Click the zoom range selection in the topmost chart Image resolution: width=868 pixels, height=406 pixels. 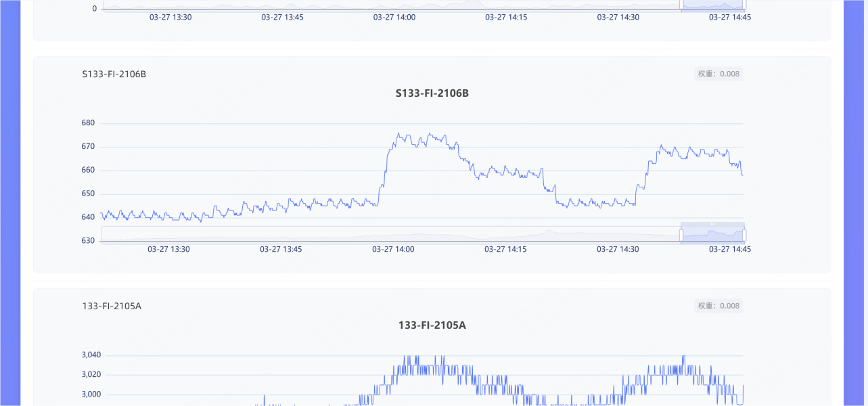point(713,5)
